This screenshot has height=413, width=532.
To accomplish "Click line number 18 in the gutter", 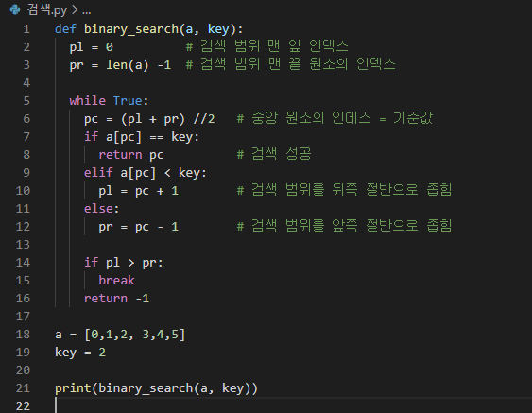I will click(23, 335).
